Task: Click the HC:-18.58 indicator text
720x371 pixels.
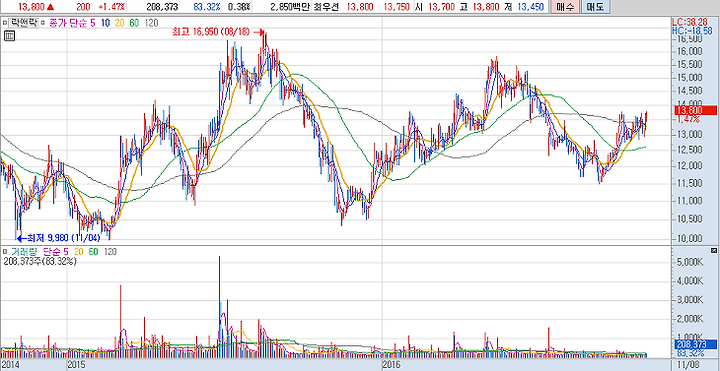Action: coord(692,30)
